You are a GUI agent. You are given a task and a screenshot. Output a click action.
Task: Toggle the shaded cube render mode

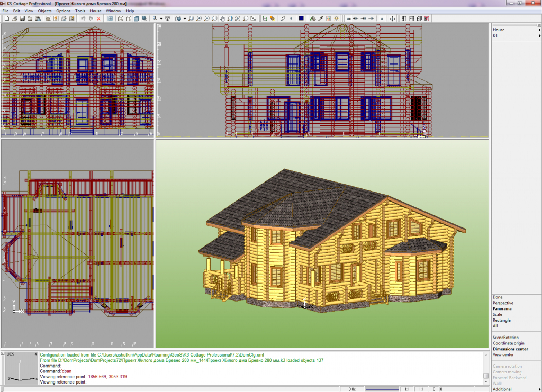coord(137,19)
